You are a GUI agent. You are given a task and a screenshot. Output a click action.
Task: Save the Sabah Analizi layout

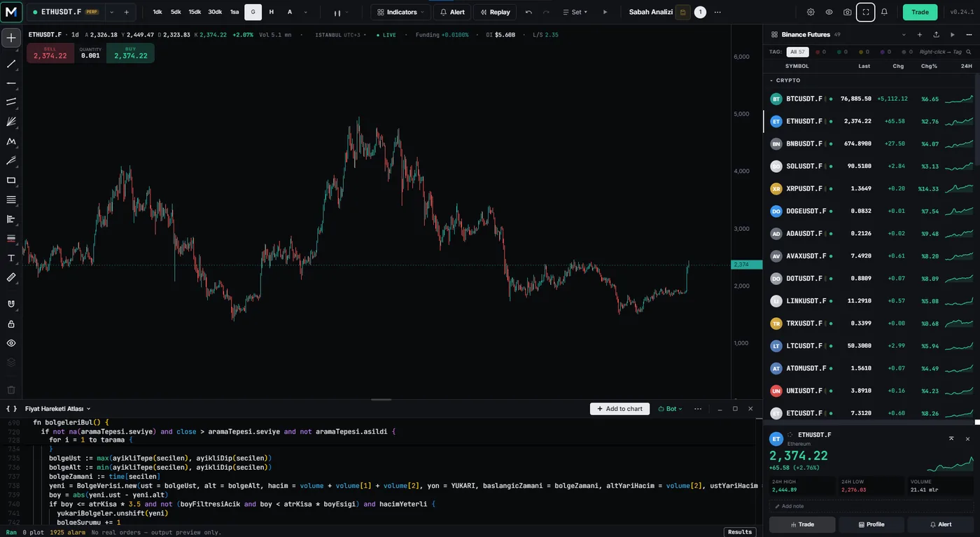[682, 12]
